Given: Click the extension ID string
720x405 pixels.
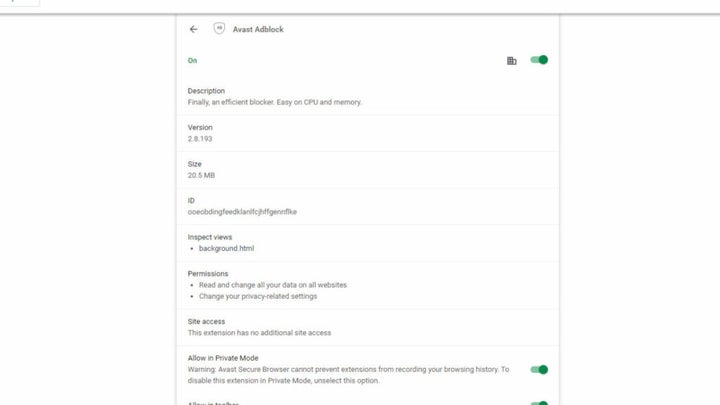Looking at the screenshot, I should [x=242, y=212].
